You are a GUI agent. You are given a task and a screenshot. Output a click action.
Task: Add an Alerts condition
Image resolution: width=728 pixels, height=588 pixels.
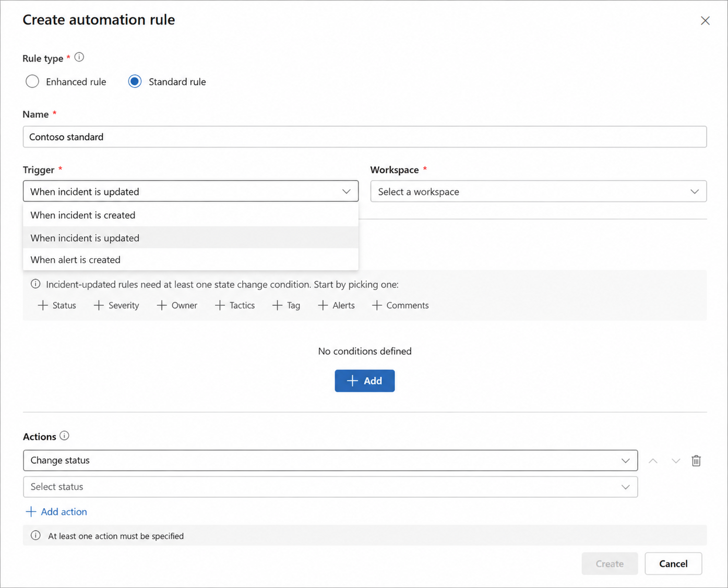pos(337,305)
